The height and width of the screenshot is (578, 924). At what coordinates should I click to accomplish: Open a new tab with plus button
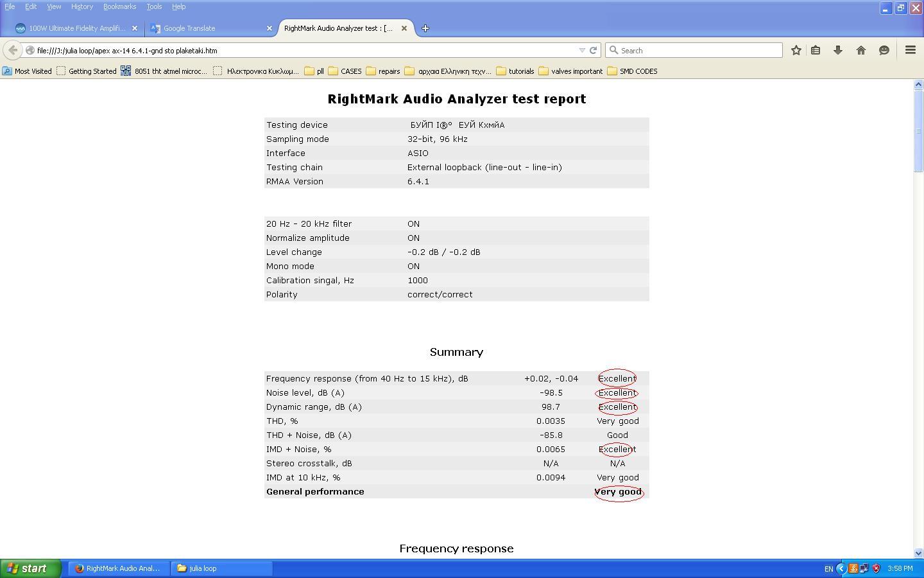tap(425, 28)
